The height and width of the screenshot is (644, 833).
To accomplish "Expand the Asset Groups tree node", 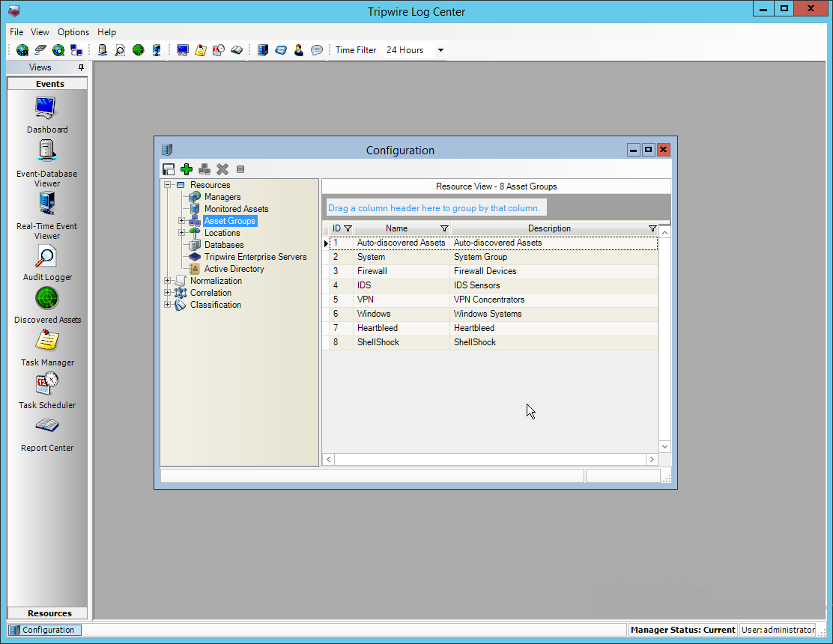I will 182,221.
